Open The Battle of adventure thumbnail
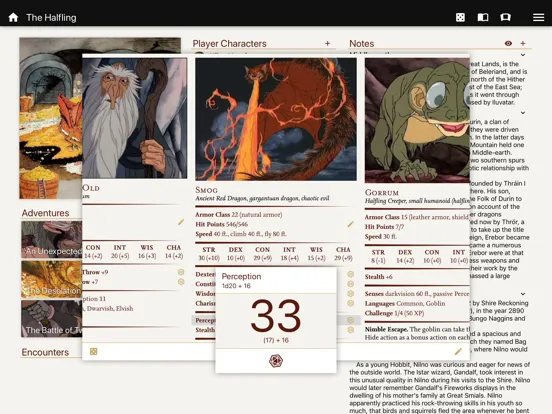The height and width of the screenshot is (414, 552). [x=51, y=319]
